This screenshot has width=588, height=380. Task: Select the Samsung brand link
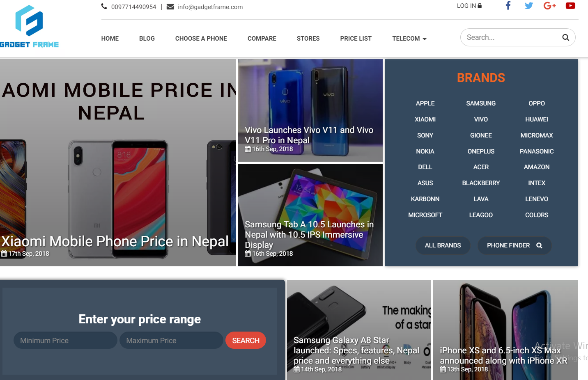(x=481, y=103)
